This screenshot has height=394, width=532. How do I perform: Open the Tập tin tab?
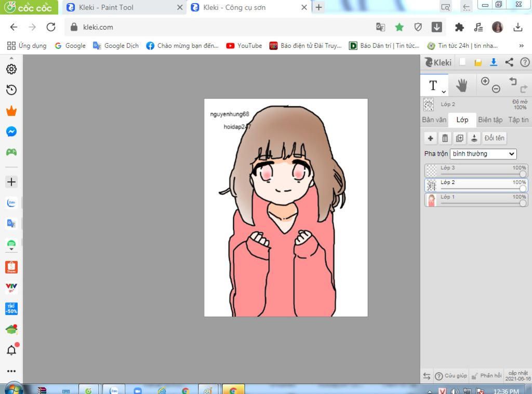coord(518,120)
